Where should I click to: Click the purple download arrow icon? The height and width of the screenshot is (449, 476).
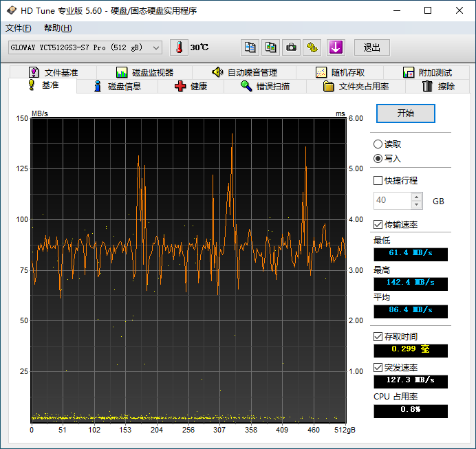click(x=336, y=47)
